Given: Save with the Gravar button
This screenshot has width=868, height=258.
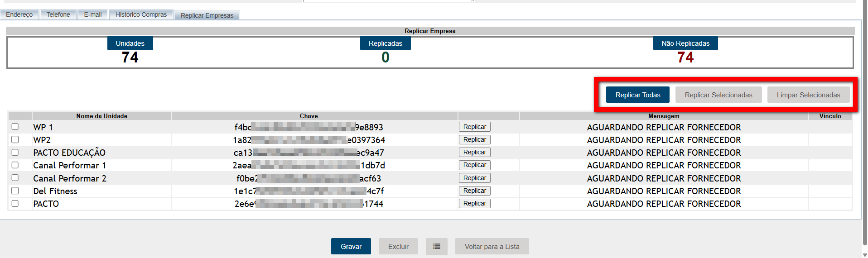Looking at the screenshot, I should [351, 247].
